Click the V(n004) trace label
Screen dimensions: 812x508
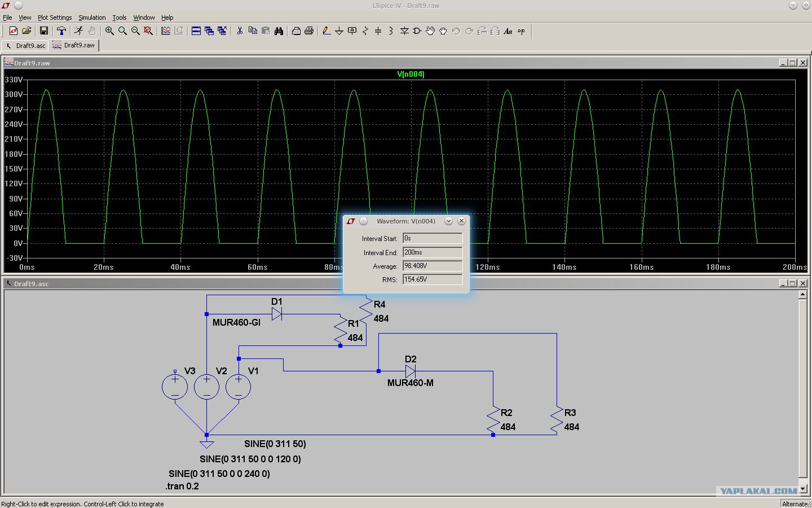click(411, 74)
